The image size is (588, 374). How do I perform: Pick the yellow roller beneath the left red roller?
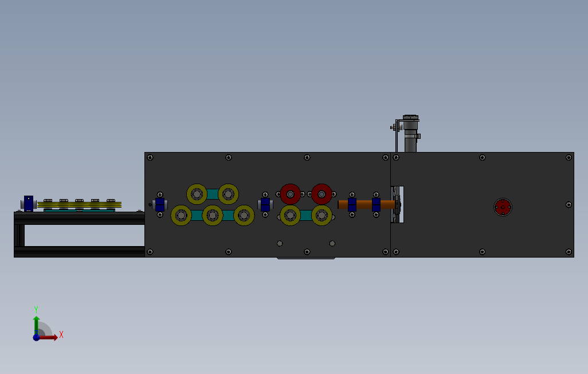[x=290, y=215]
